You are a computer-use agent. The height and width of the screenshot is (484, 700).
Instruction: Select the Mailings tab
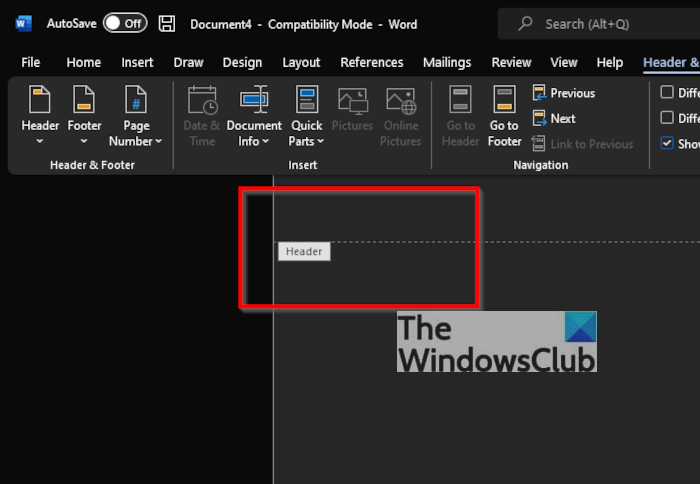(447, 62)
